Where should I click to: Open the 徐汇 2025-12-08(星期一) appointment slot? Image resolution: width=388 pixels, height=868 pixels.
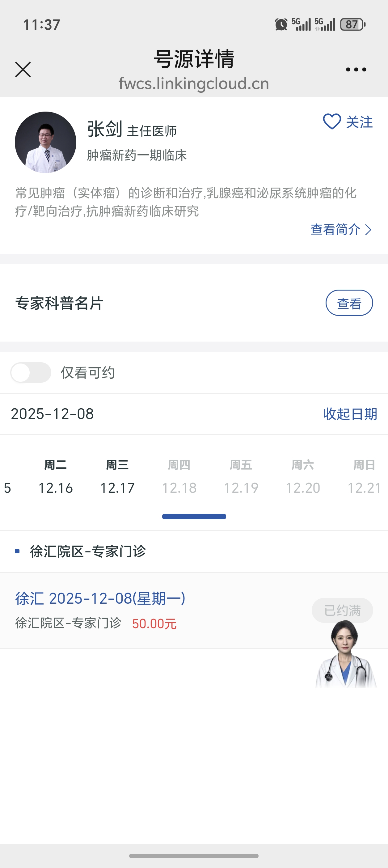pyautogui.click(x=100, y=599)
